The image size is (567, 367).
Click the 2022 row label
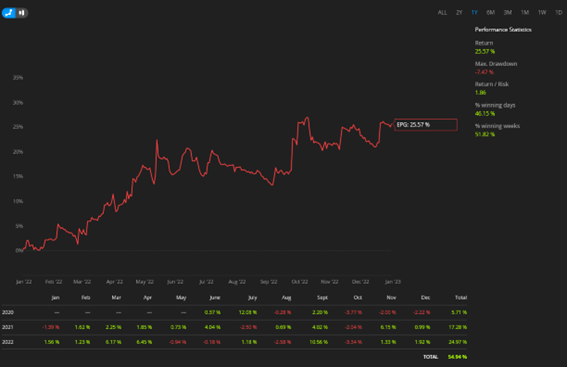(8, 342)
